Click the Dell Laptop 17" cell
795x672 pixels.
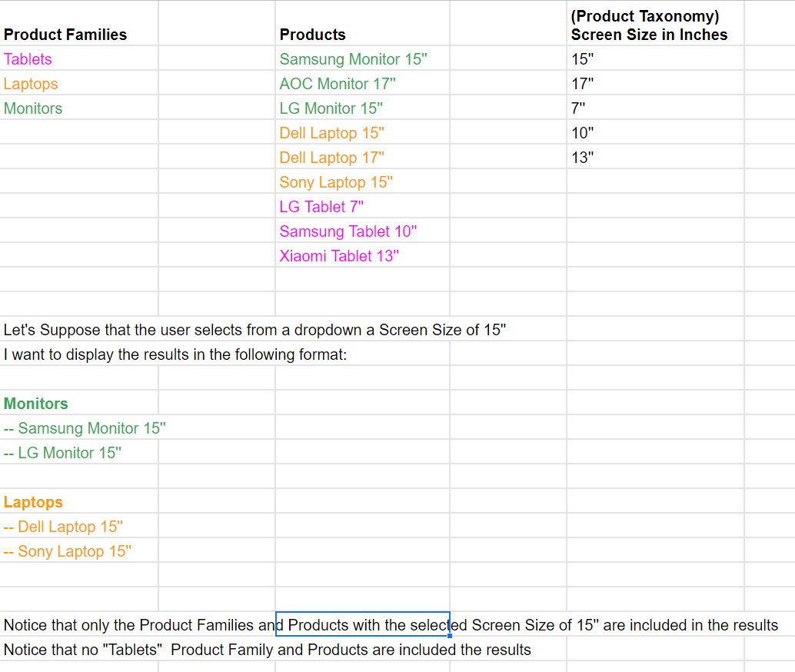click(x=362, y=157)
